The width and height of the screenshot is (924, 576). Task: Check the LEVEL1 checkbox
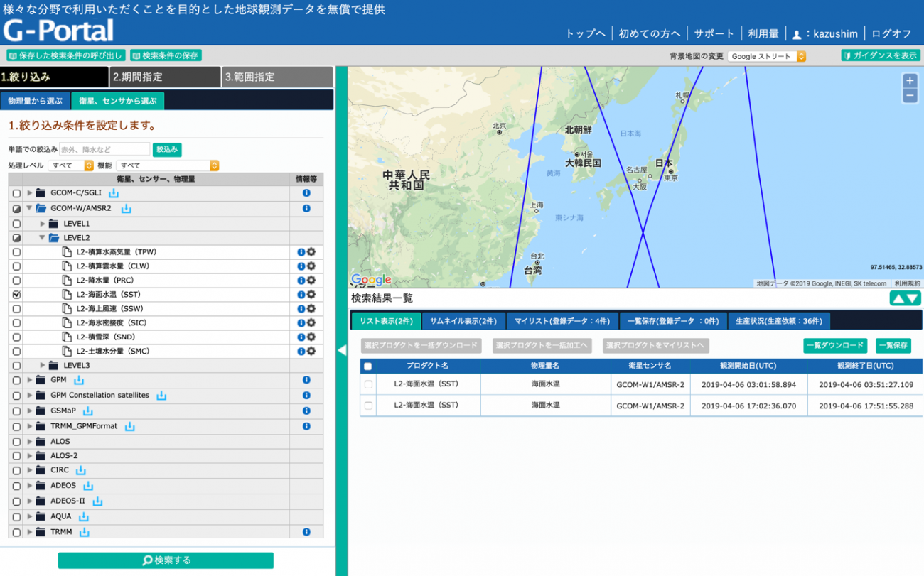click(16, 224)
